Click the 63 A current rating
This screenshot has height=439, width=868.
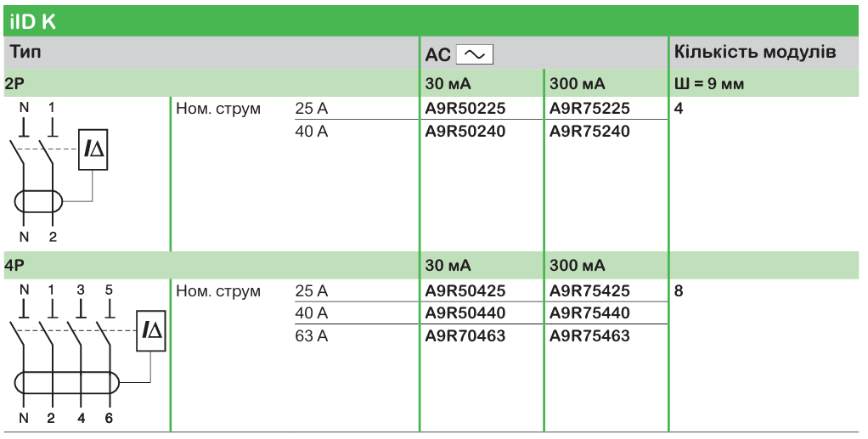click(x=311, y=336)
